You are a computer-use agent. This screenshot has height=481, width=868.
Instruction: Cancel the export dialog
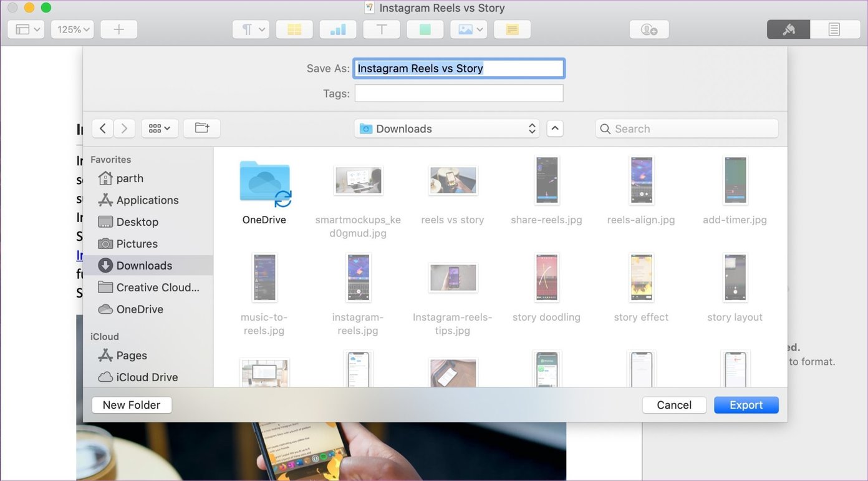(674, 405)
